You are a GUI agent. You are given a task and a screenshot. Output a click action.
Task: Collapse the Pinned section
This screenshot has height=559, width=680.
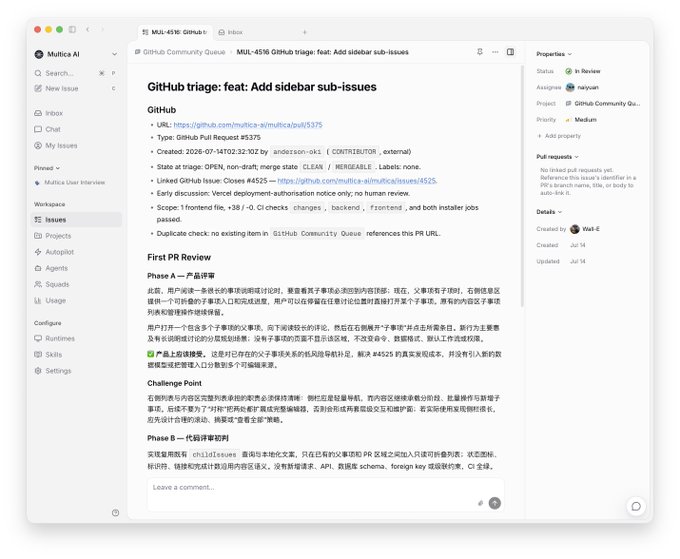(x=47, y=168)
